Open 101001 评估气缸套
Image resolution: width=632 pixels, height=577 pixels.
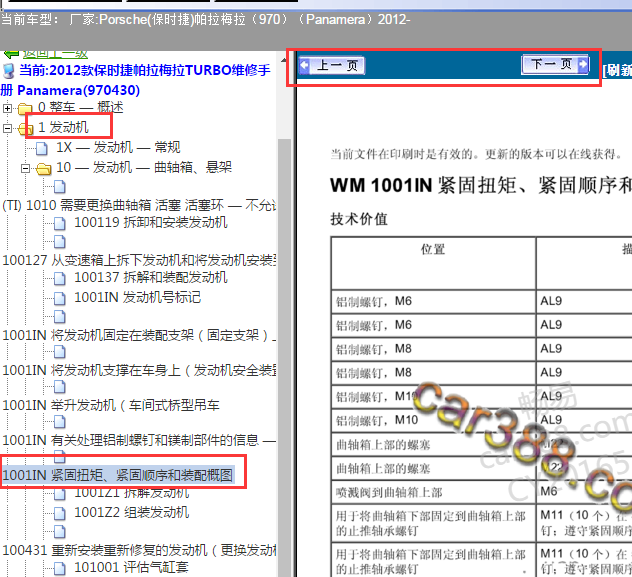[131, 567]
